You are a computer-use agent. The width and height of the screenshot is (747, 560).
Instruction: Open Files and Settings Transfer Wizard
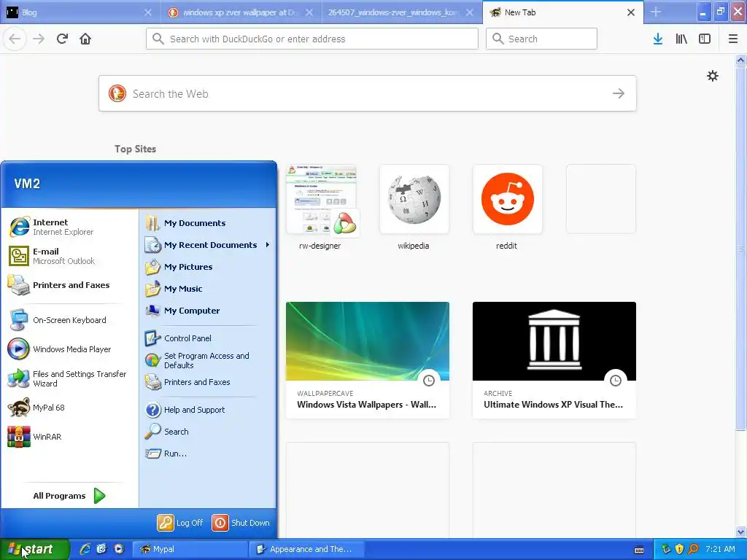[x=69, y=378]
